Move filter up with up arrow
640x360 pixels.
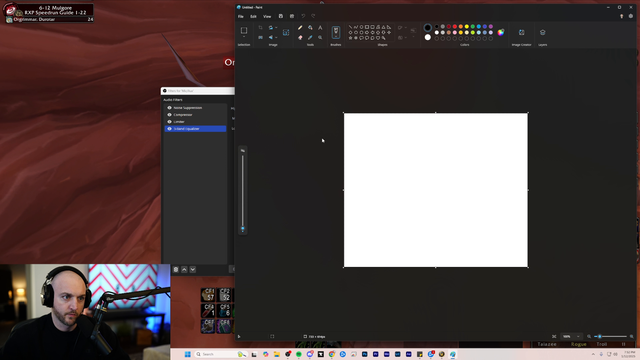click(184, 269)
